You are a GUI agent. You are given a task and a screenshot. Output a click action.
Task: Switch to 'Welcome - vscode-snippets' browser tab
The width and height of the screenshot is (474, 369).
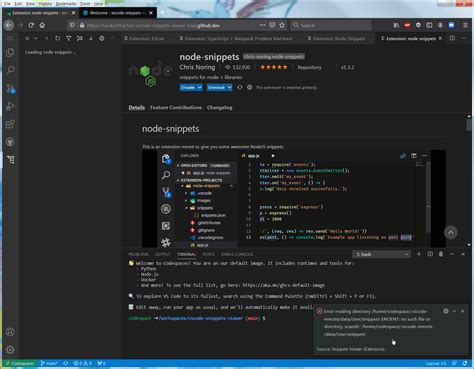[x=118, y=13]
